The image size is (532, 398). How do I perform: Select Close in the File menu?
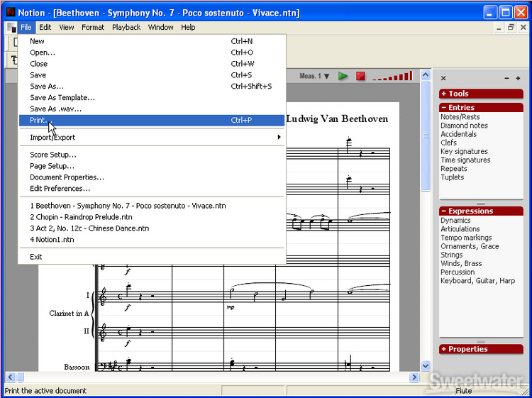pyautogui.click(x=152, y=64)
